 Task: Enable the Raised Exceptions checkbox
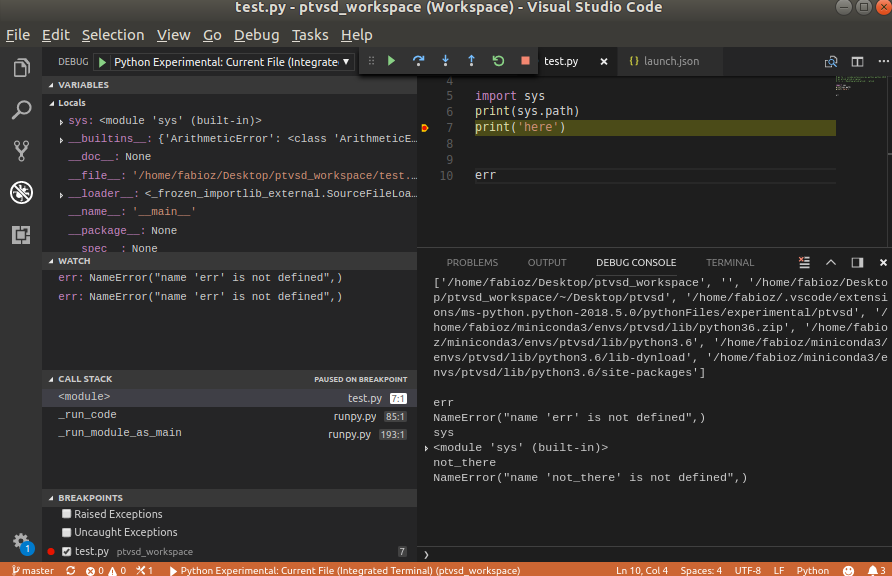pos(66,514)
